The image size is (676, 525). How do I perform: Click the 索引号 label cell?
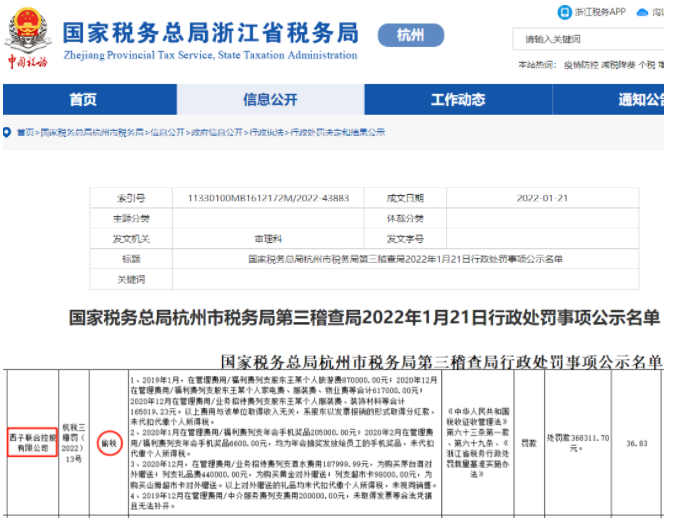click(x=131, y=198)
